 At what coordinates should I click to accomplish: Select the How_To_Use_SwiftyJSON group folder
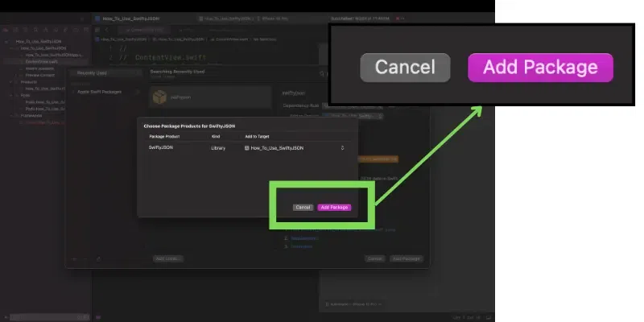click(43, 48)
